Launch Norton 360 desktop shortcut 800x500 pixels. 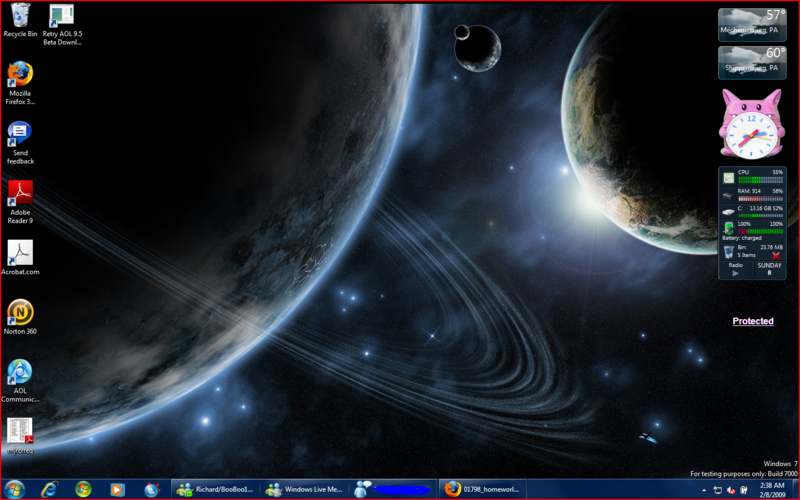click(x=20, y=317)
